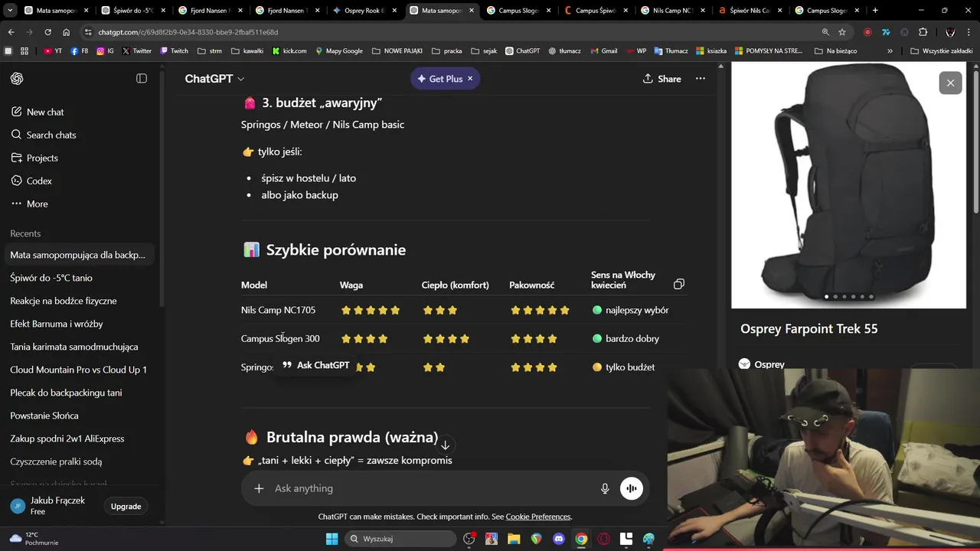Click the Osprey backpack product image
The width and height of the screenshot is (980, 551).
tap(850, 184)
